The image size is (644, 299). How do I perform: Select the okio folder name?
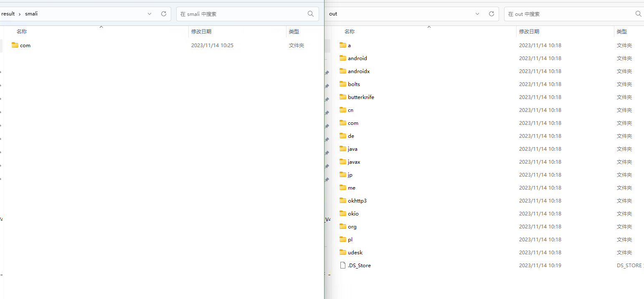coord(353,214)
